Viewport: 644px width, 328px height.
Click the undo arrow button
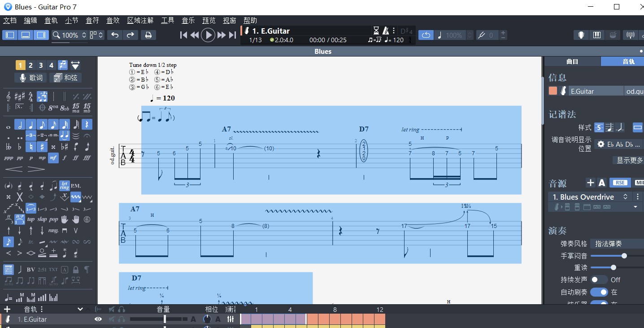[115, 35]
